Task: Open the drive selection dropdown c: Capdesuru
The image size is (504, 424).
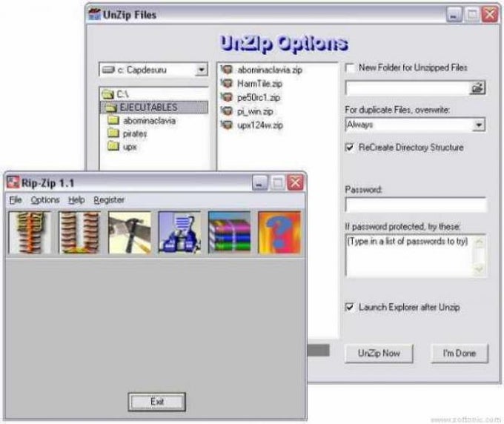Action: [201, 70]
